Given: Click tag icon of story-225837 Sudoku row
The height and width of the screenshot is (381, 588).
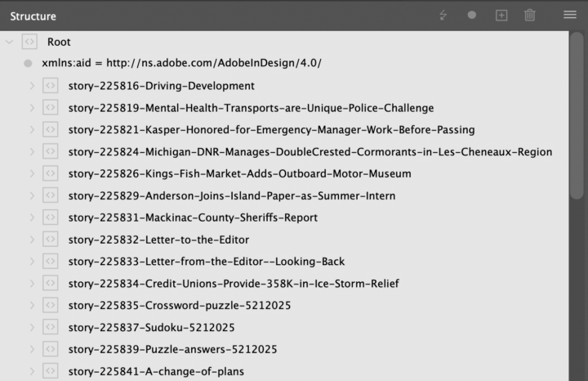Looking at the screenshot, I should coord(51,327).
